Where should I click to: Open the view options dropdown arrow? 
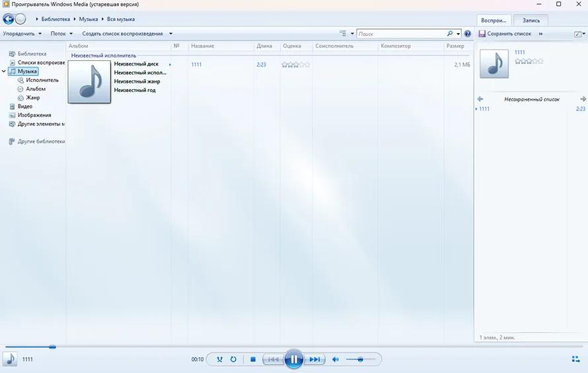coord(352,33)
